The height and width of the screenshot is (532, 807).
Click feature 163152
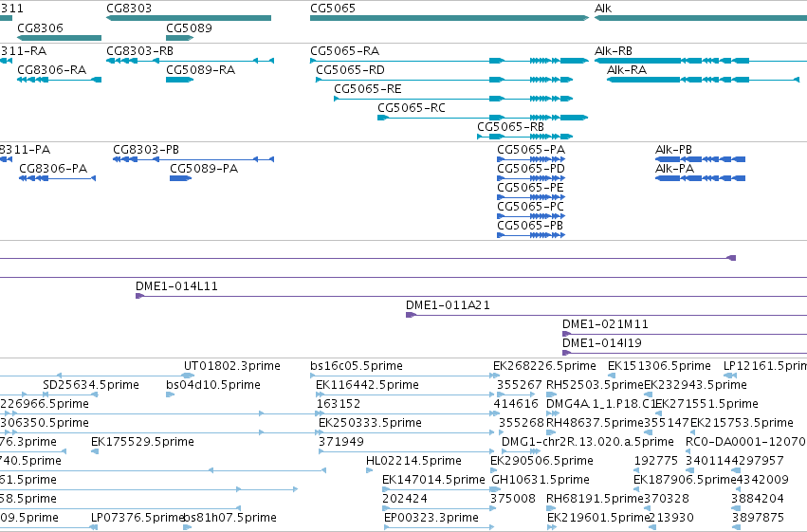tap(339, 404)
